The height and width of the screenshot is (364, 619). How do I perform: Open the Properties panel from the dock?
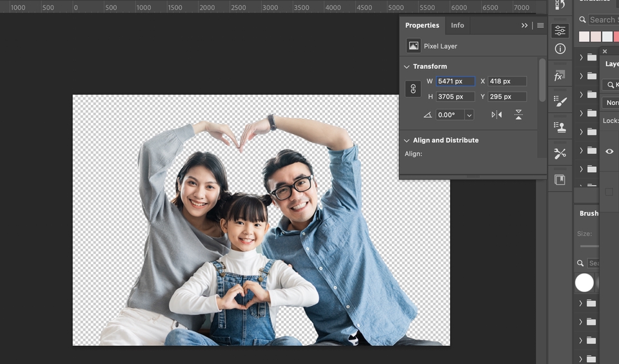point(560,31)
